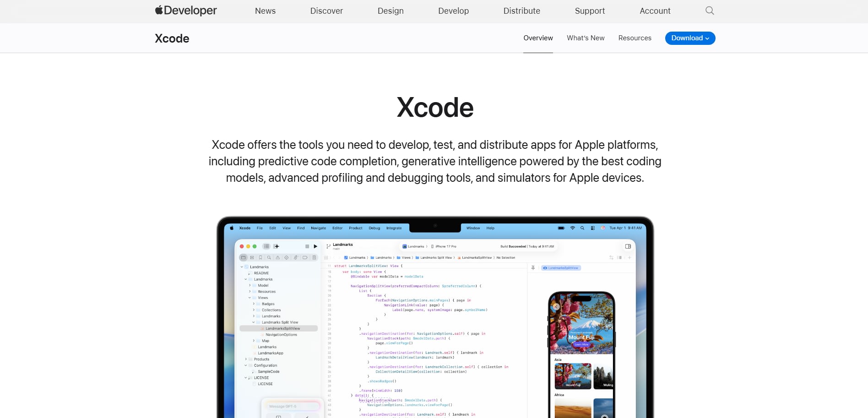
Task: Select the Project navigator folder icon
Action: [244, 257]
